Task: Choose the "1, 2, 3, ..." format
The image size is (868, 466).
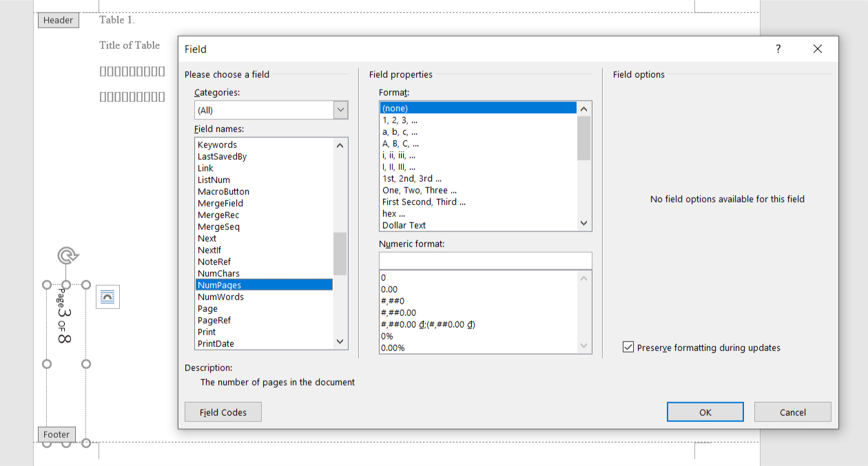Action: pos(402,120)
